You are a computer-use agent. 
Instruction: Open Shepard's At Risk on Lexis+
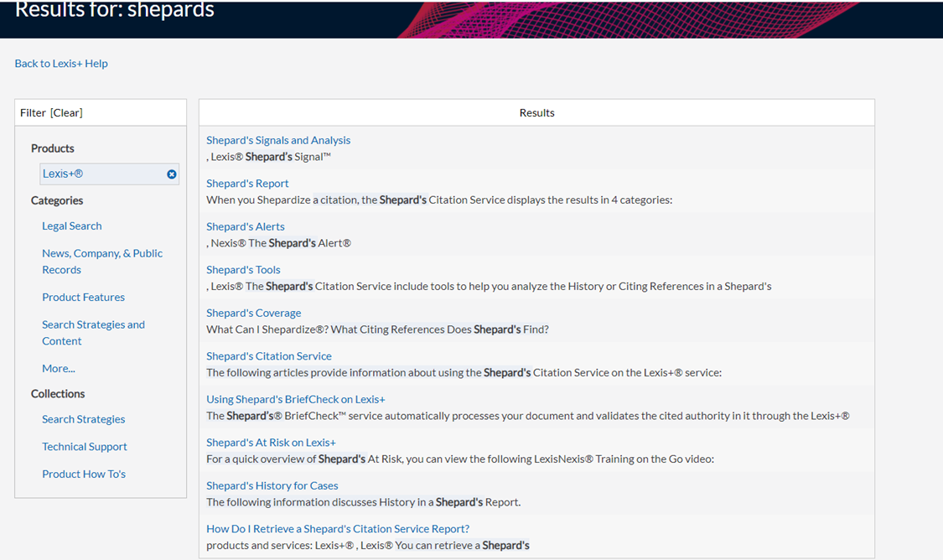click(x=271, y=442)
